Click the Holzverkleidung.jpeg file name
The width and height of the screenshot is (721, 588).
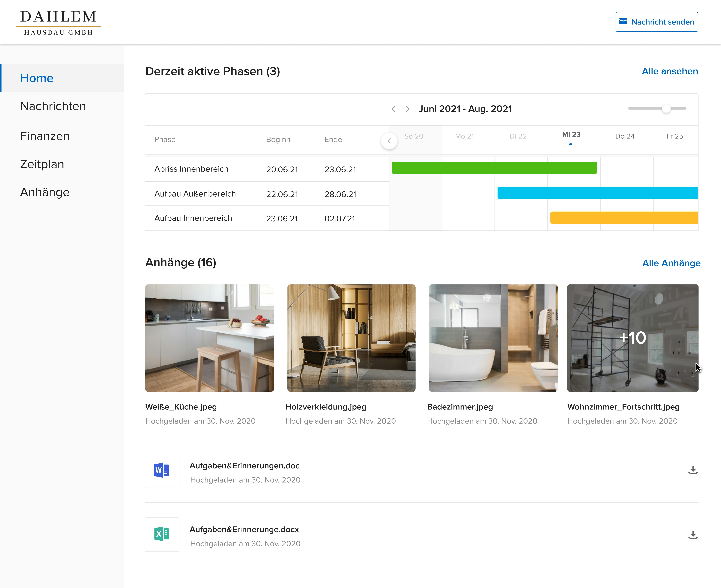point(326,407)
